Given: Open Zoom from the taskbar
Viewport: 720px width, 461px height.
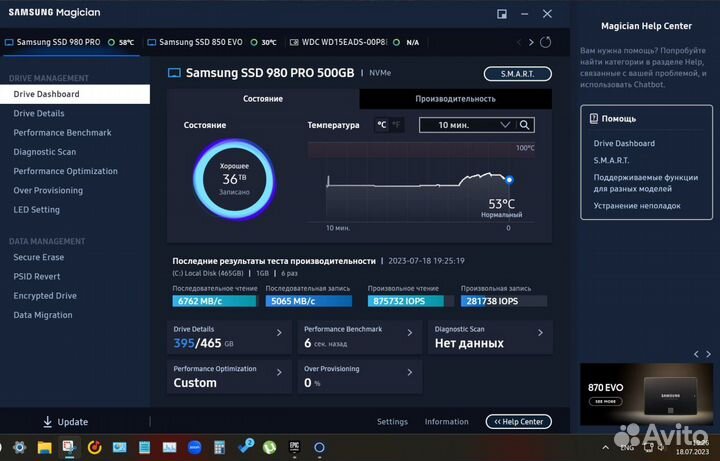Looking at the screenshot, I should point(195,447).
